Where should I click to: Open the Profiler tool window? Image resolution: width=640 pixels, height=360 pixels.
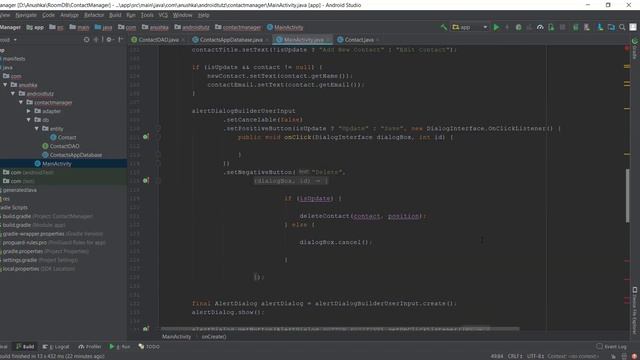tap(89, 347)
